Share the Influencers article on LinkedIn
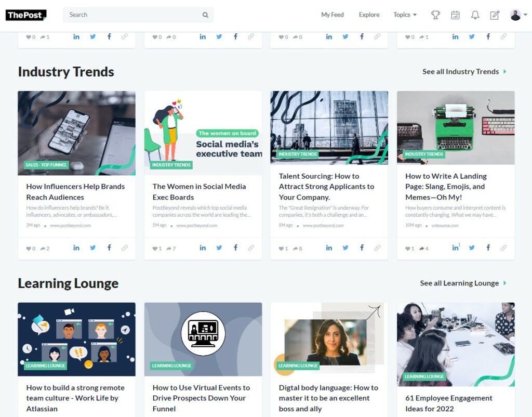Viewport: 532px width, 417px height. (76, 248)
